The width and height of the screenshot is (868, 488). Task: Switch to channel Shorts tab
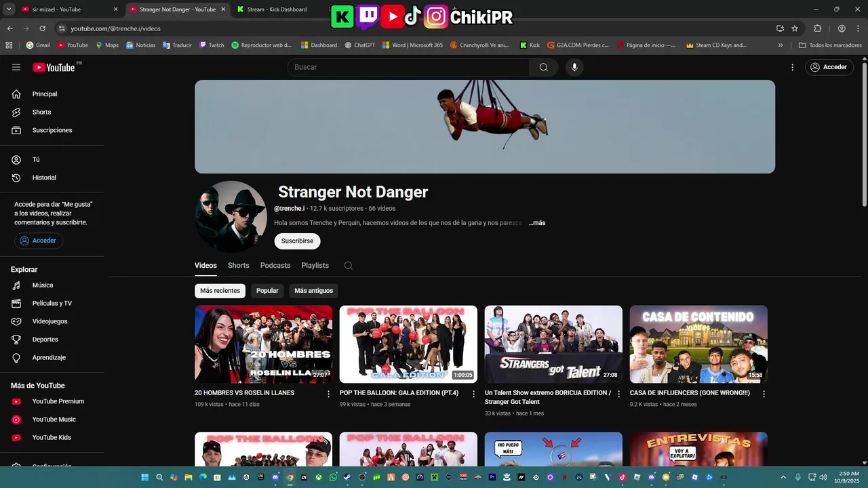coord(239,266)
